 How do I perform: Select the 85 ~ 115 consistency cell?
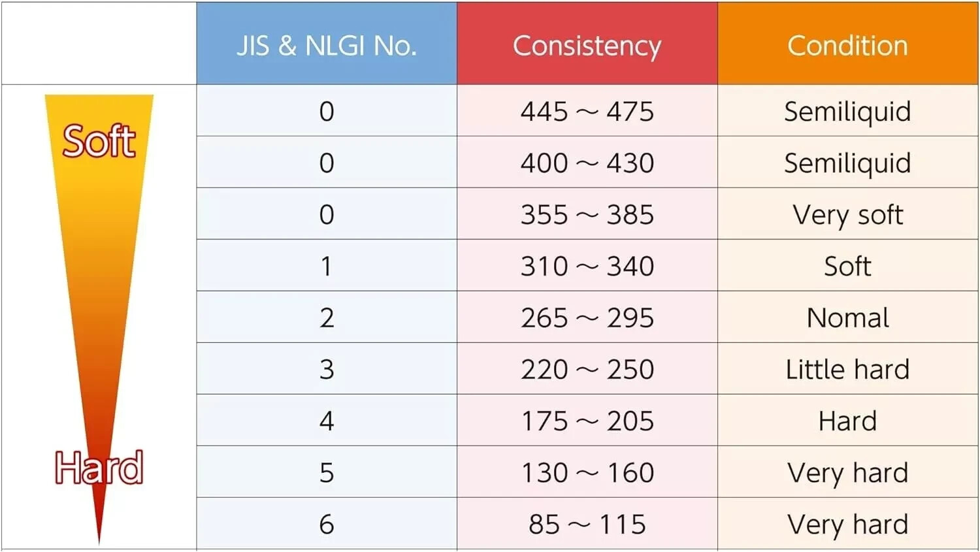[x=587, y=524]
